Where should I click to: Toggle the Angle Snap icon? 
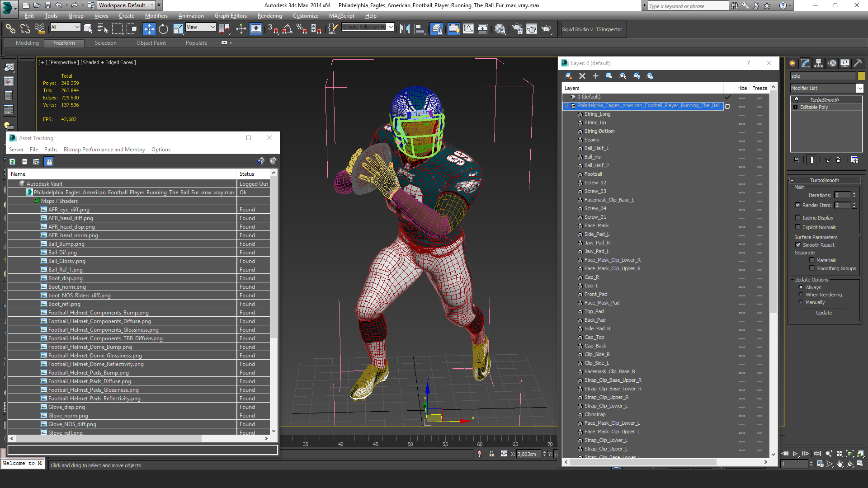click(287, 29)
